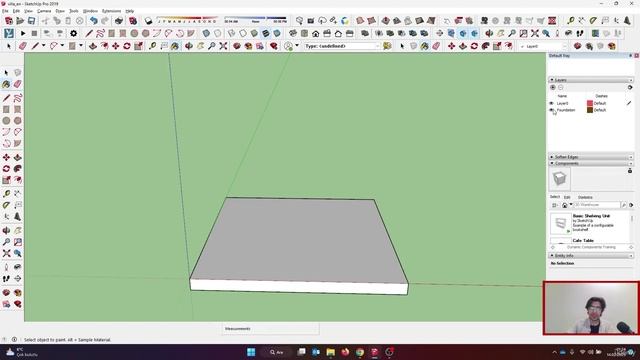This screenshot has width=640, height=360.
Task: Click the taskbar Search box
Action: tap(277, 352)
